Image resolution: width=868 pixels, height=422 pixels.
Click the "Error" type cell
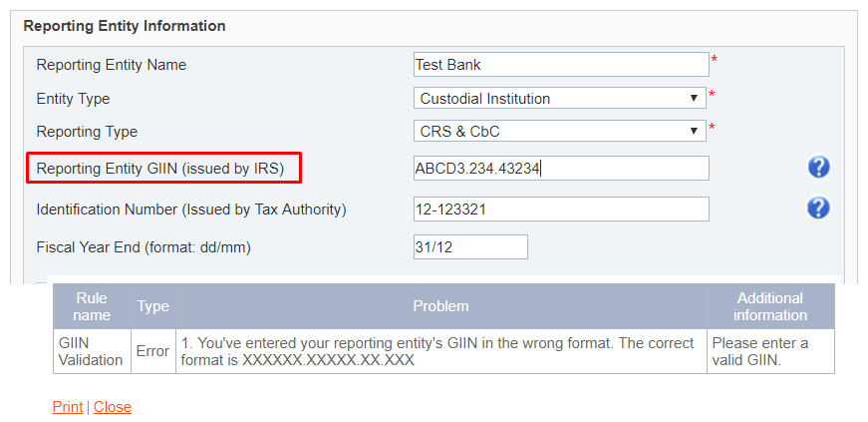coord(153,351)
